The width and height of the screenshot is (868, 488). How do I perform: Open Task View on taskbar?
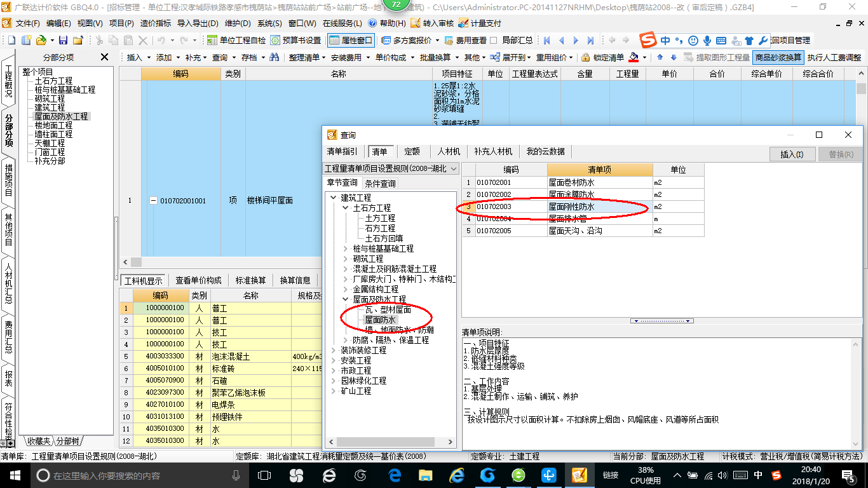pos(264,475)
